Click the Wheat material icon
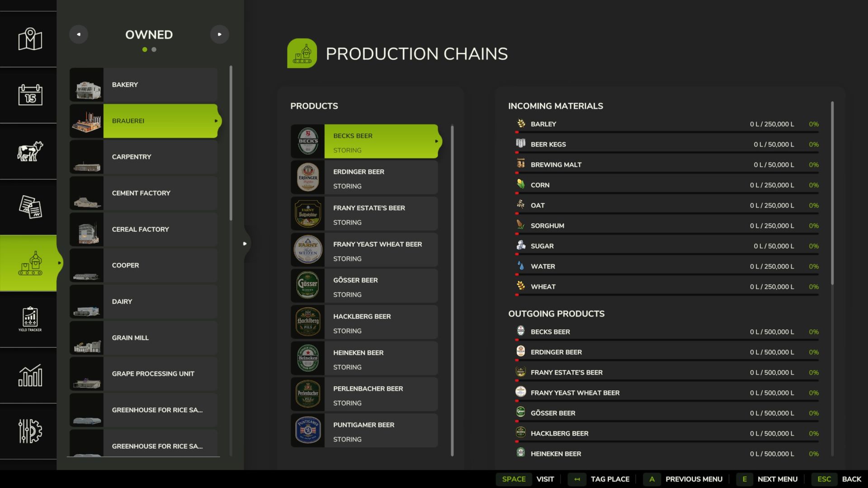868x488 pixels. pos(521,286)
